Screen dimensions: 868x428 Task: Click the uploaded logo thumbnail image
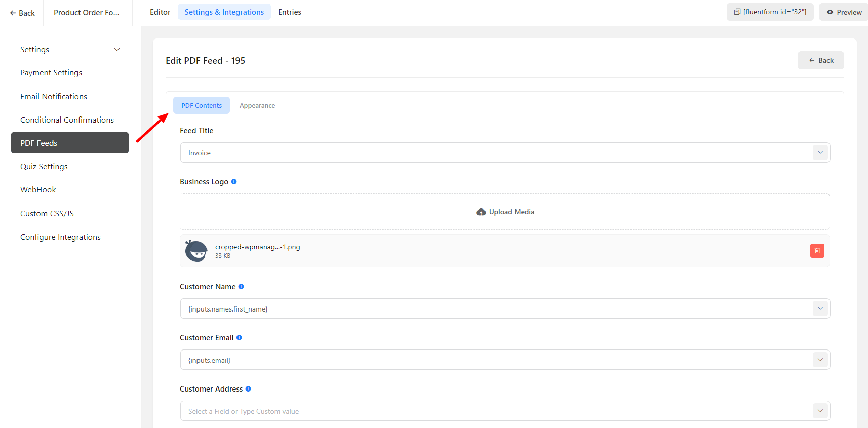pos(196,251)
